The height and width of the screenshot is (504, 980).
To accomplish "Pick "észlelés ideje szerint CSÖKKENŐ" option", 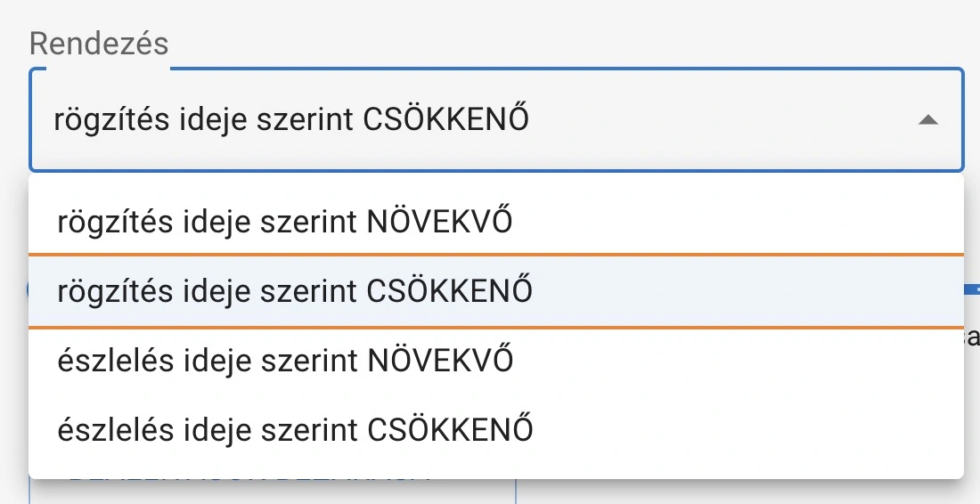I will tap(295, 430).
